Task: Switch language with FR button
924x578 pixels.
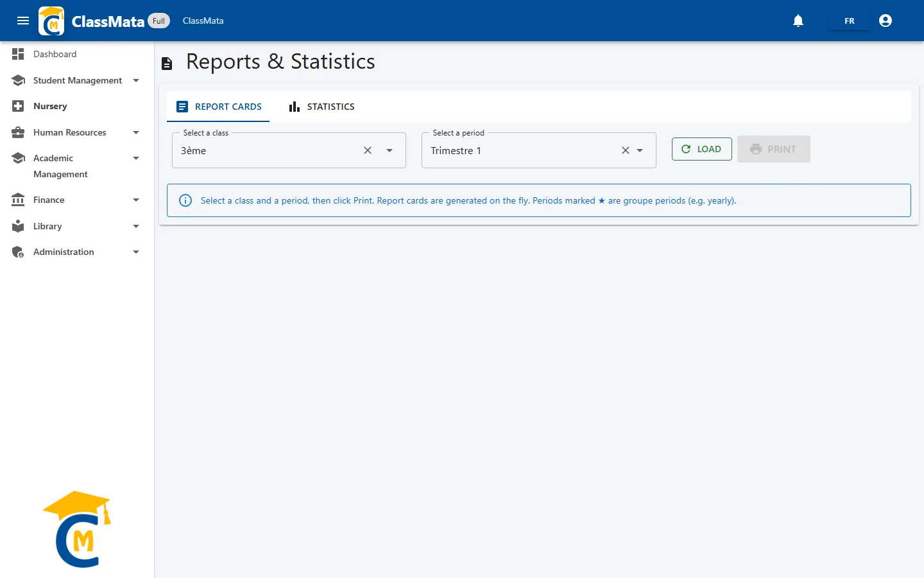Action: [x=850, y=21]
